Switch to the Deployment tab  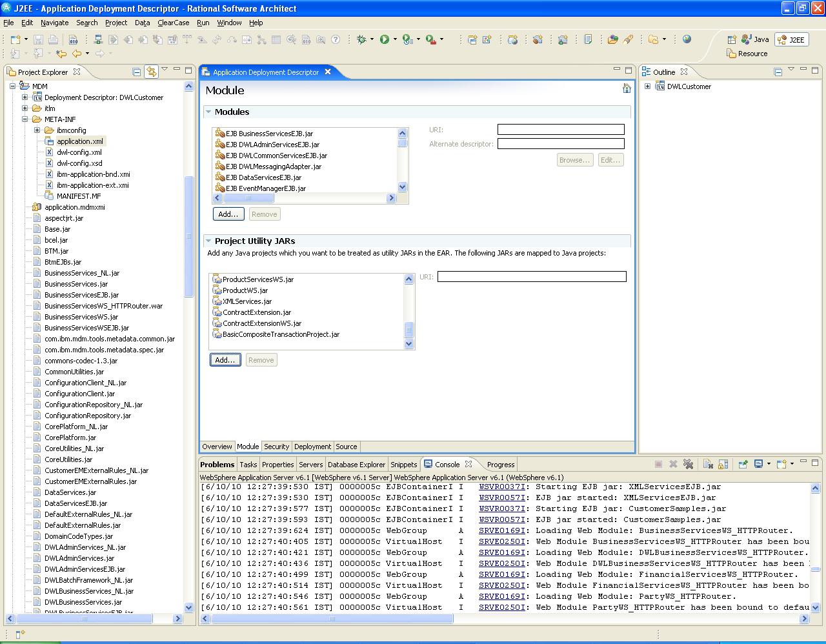click(312, 447)
